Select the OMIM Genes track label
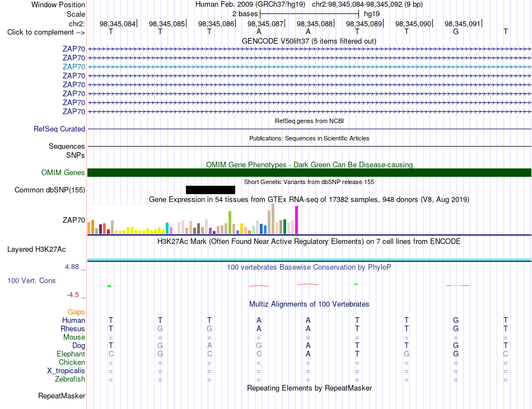This screenshot has width=532, height=409. 63,172
